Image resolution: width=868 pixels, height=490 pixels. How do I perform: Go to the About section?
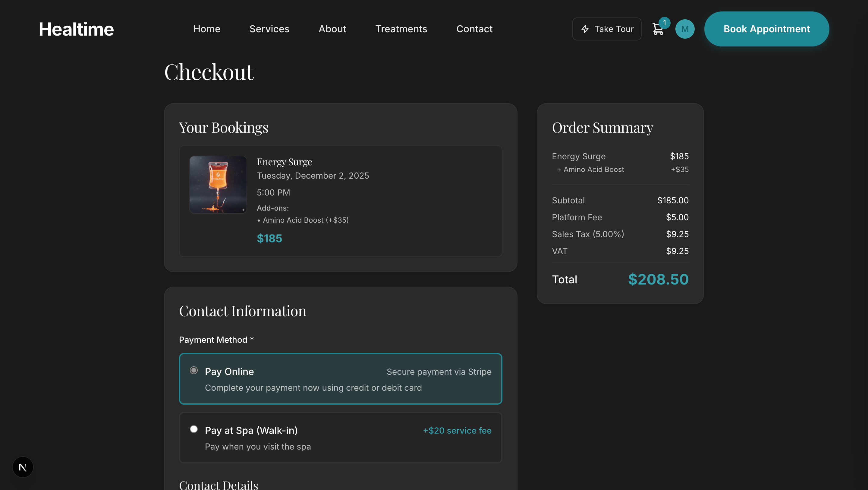[332, 29]
